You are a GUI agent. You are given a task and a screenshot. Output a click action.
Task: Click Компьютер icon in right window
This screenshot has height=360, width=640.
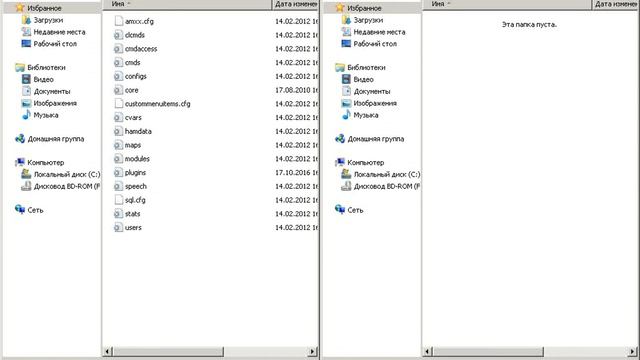click(340, 162)
